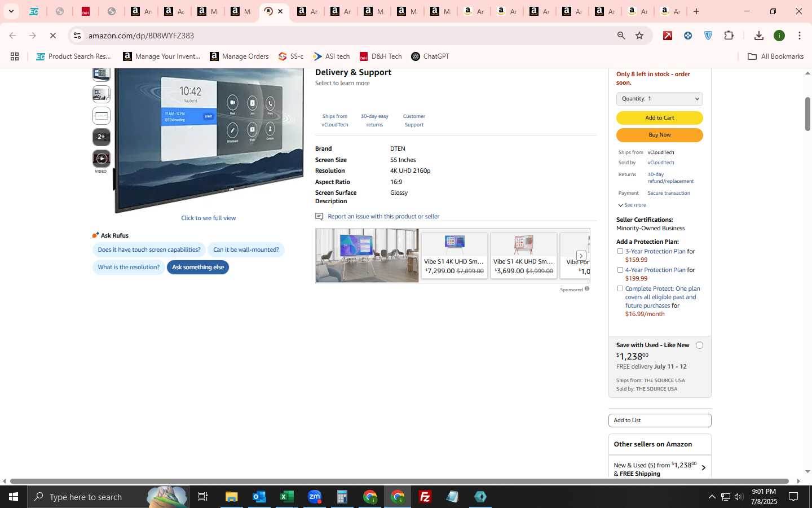The image size is (812, 508).
Task: Open notifications center icon
Action: [x=793, y=497]
